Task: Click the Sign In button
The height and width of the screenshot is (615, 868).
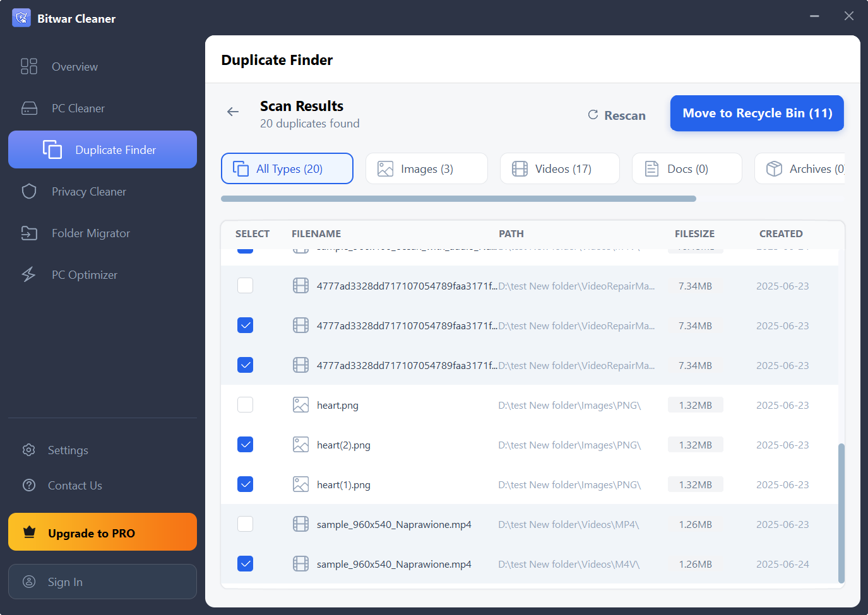Action: (102, 582)
